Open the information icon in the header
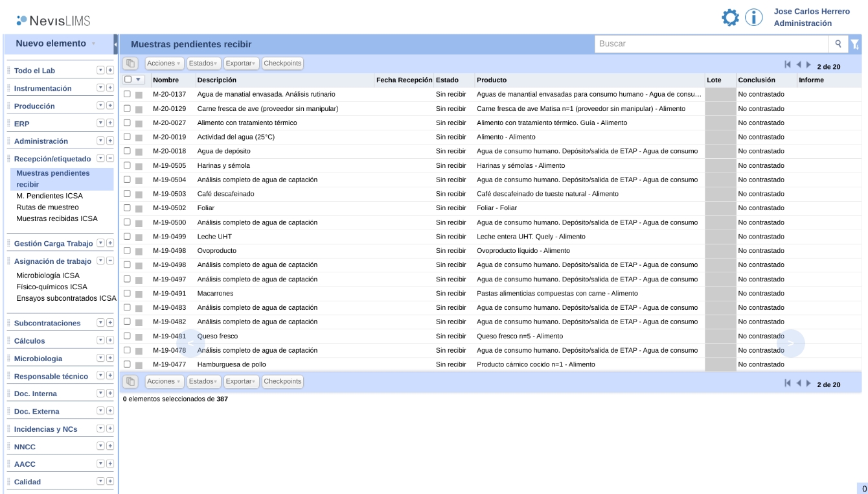The image size is (868, 494). pyautogui.click(x=754, y=18)
